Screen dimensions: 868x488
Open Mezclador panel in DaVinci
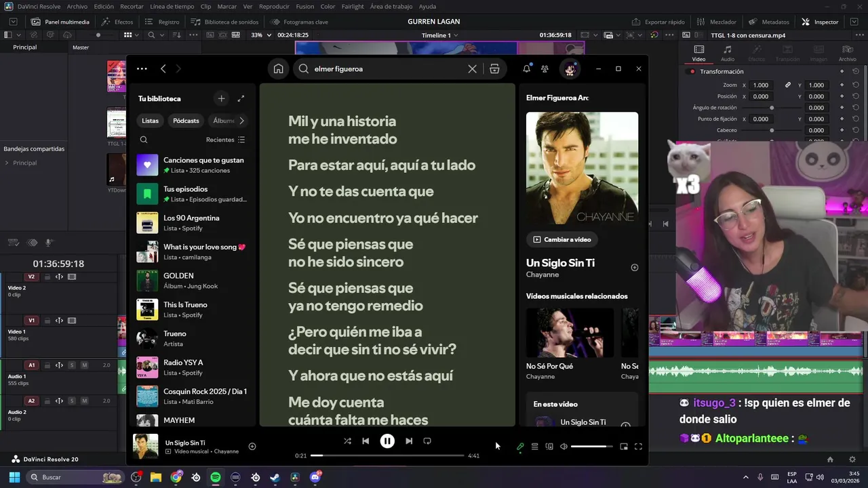point(717,22)
